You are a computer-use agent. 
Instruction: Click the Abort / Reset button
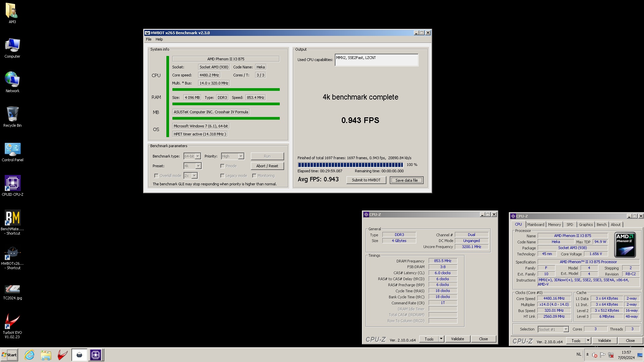point(267,166)
